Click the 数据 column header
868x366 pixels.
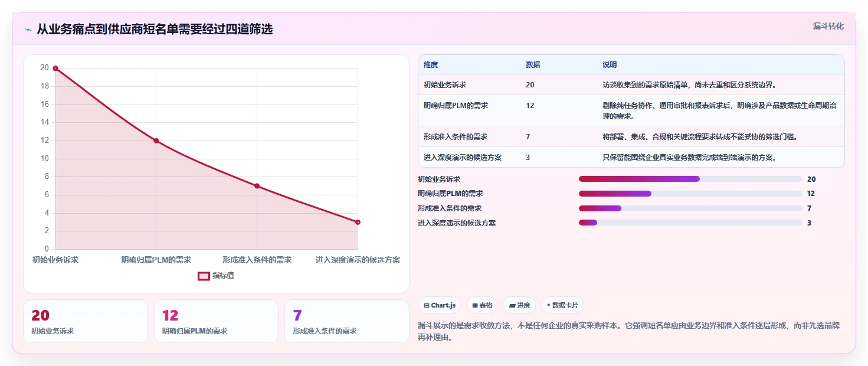point(533,65)
